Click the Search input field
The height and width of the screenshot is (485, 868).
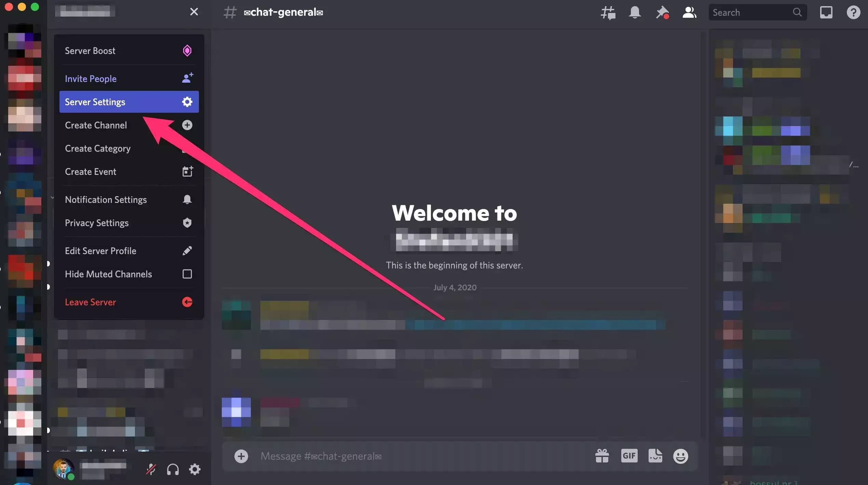point(751,13)
